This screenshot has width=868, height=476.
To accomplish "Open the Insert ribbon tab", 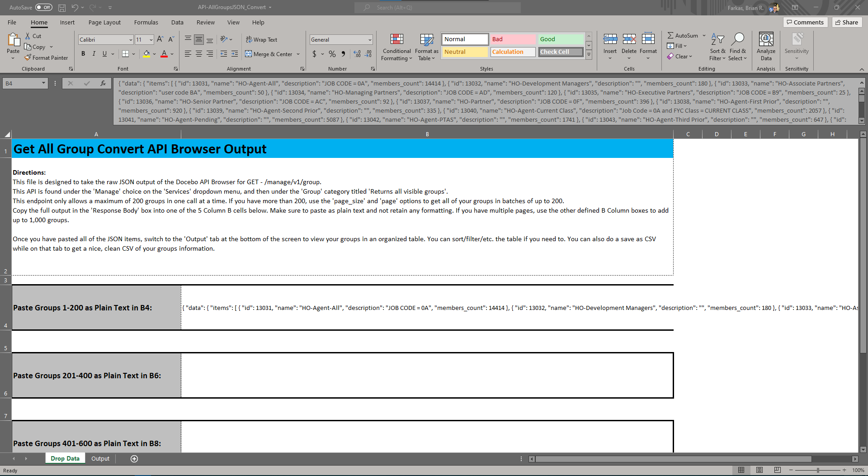I will click(67, 22).
